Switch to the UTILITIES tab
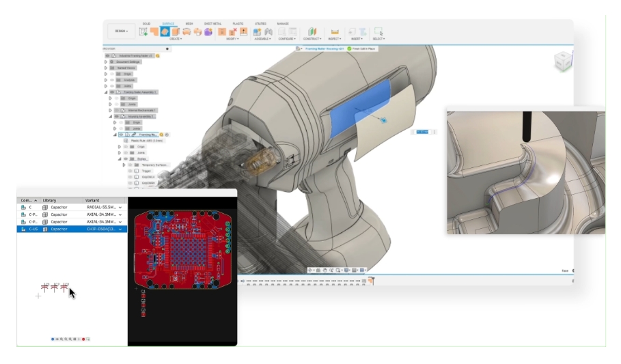This screenshot has width=621, height=364. click(x=260, y=24)
